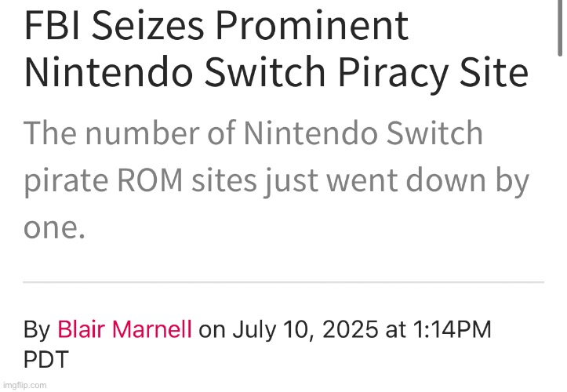The width and height of the screenshot is (567, 392).
Task: Click the word "Piracy" in the headline
Action: [x=393, y=74]
